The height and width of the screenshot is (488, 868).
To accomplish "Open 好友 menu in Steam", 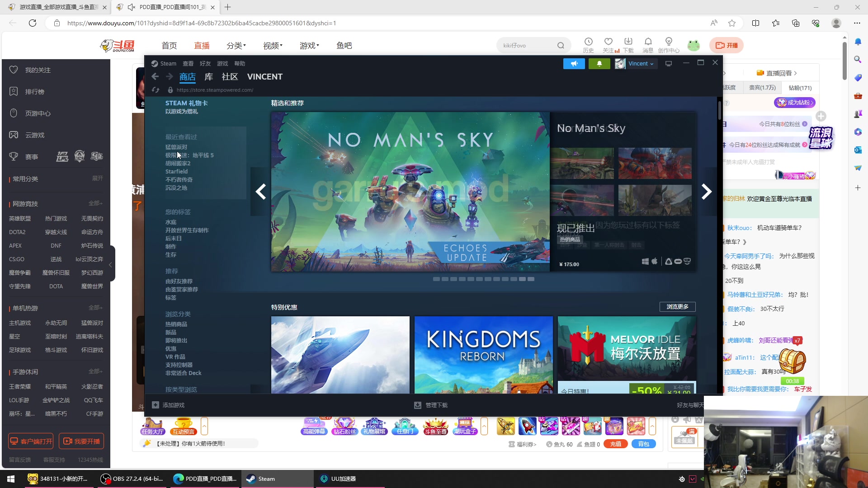I will [x=205, y=64].
